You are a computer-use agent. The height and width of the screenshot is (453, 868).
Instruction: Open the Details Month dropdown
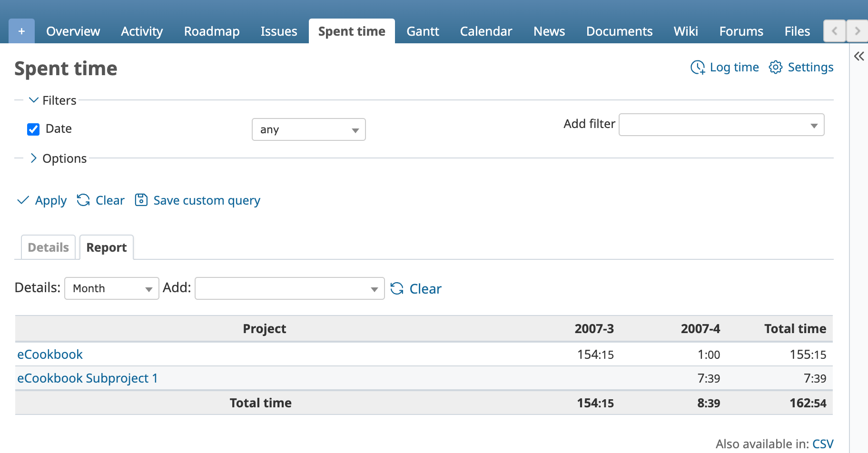pos(112,288)
